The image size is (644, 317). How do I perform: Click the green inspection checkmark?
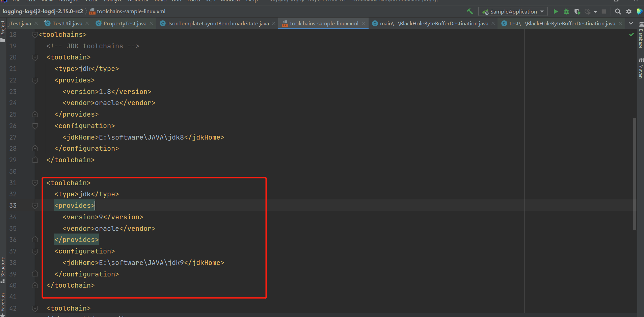pos(631,34)
